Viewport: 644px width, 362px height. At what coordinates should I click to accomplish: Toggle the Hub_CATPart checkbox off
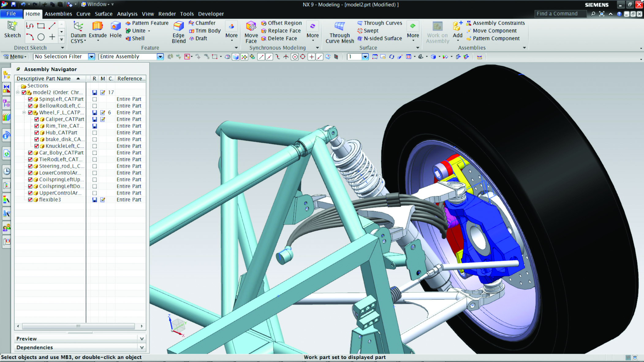point(36,132)
